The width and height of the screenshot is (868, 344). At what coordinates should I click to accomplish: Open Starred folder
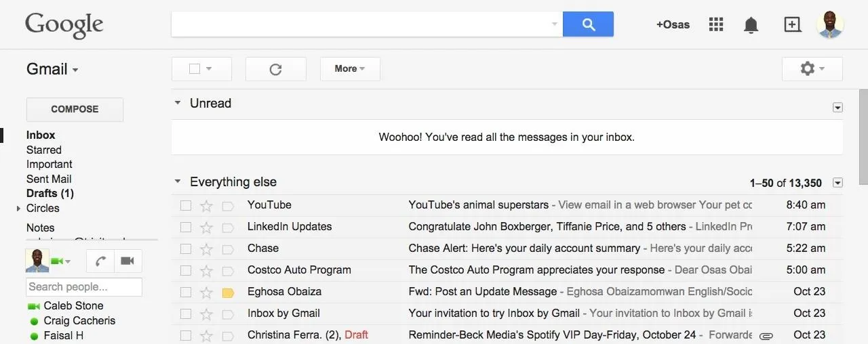click(44, 150)
